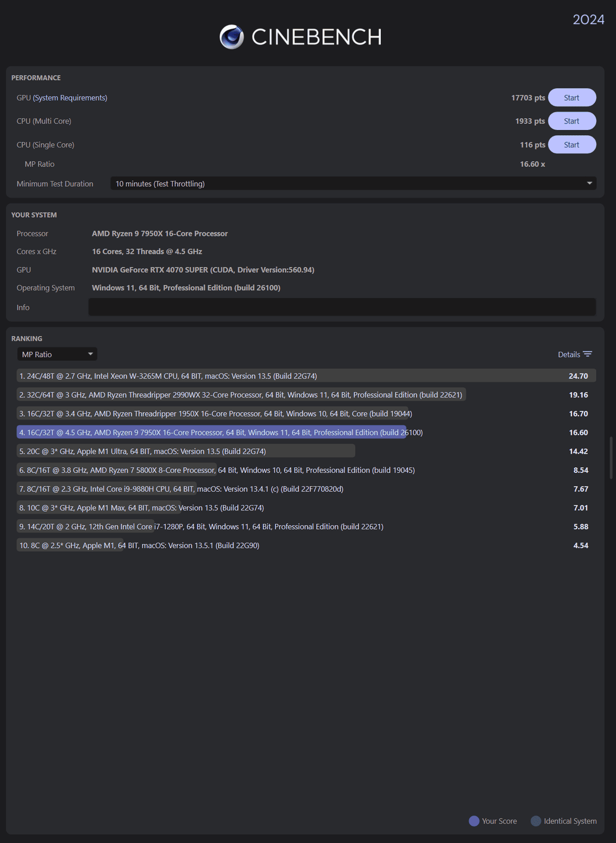Select ranking row 9 Intel Core i7-1280P
Viewport: 616px width, 843px height.
[x=307, y=526]
